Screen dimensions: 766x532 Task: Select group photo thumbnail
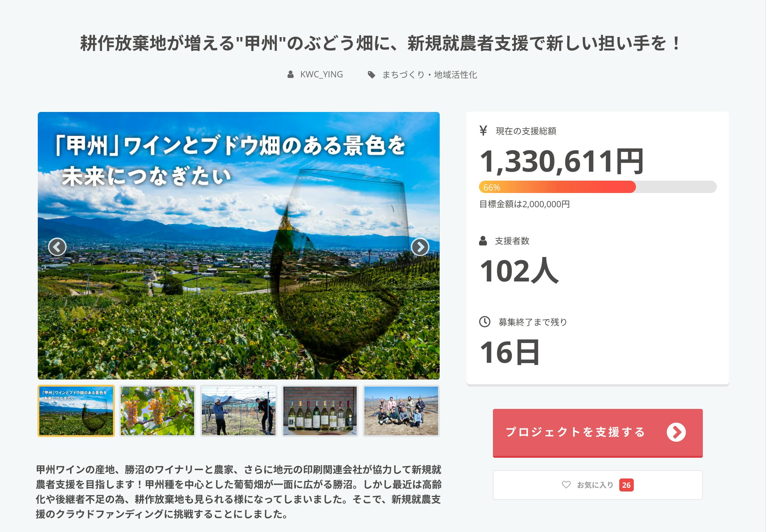click(401, 411)
